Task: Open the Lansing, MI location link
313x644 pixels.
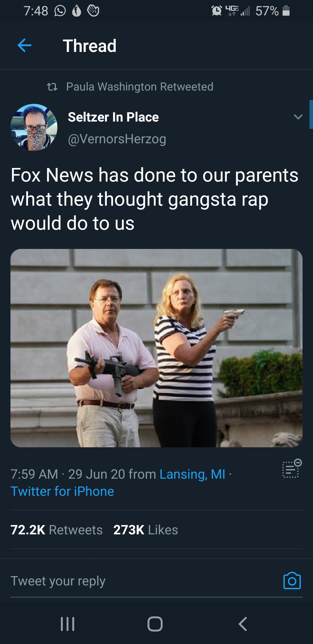Action: coord(192,474)
